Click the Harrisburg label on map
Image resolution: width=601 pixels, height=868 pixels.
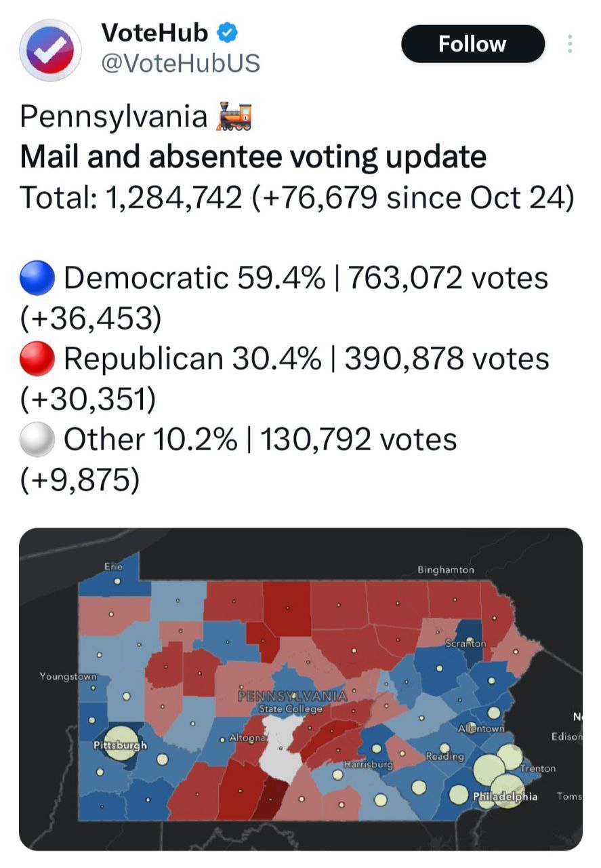(369, 764)
